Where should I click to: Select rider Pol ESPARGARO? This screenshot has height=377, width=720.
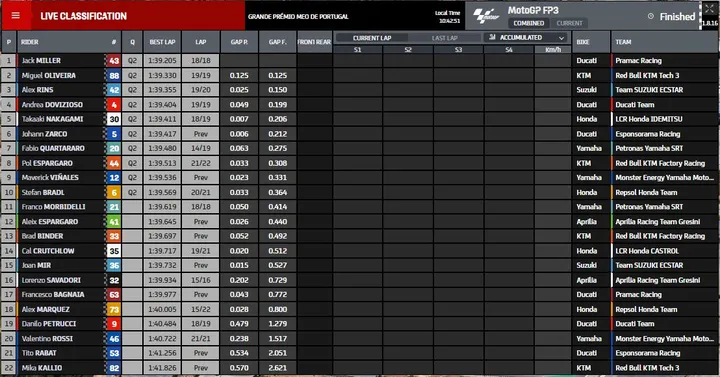(47, 163)
